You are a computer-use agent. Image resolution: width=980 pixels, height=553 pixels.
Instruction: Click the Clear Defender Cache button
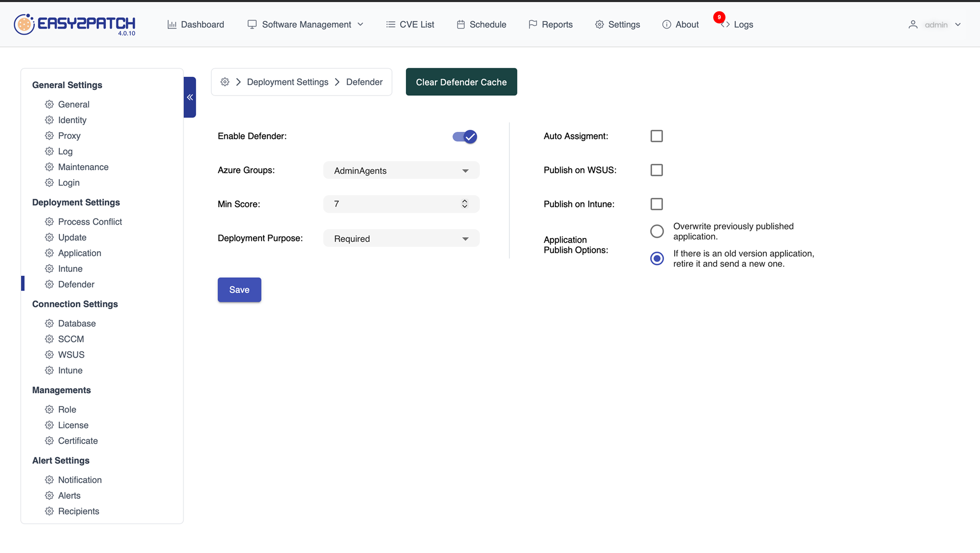[461, 82]
